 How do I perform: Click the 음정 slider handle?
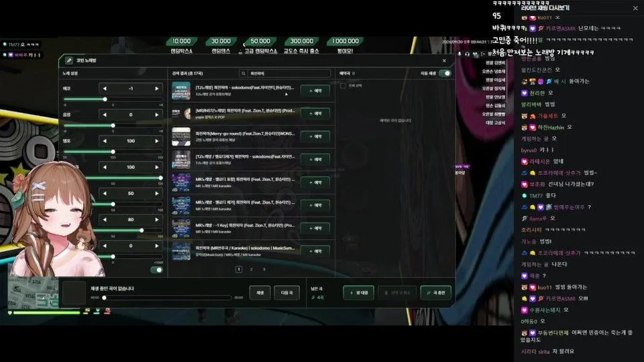pos(113,125)
